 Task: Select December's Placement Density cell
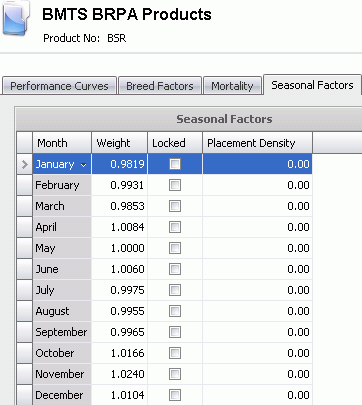(257, 395)
